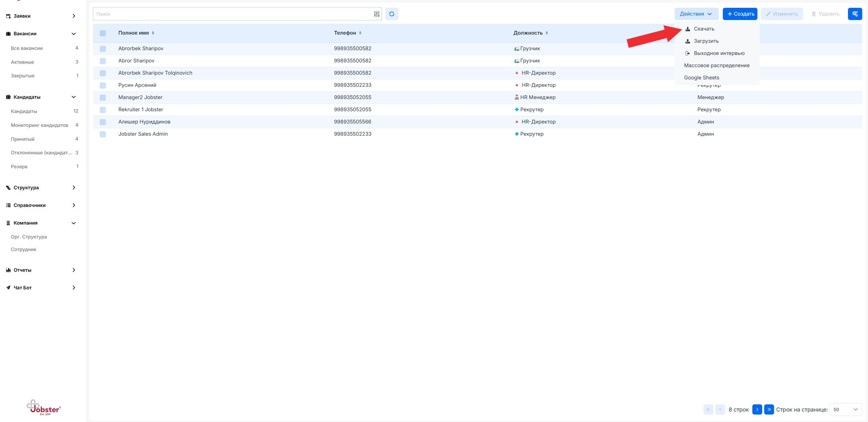Open the search filter sliders icon
This screenshot has width=868, height=422.
pyautogui.click(x=377, y=14)
